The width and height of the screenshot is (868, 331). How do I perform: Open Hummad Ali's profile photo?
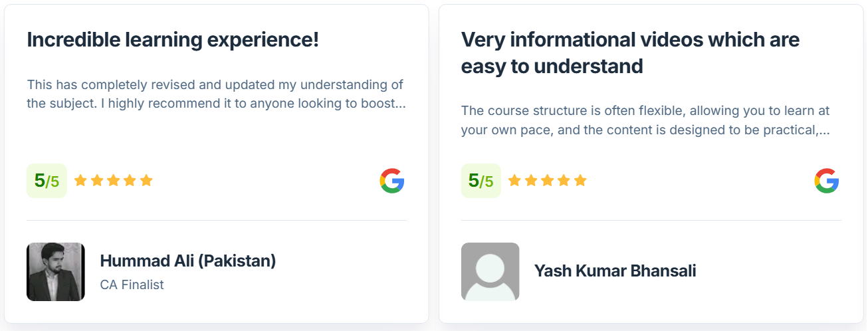(x=56, y=272)
